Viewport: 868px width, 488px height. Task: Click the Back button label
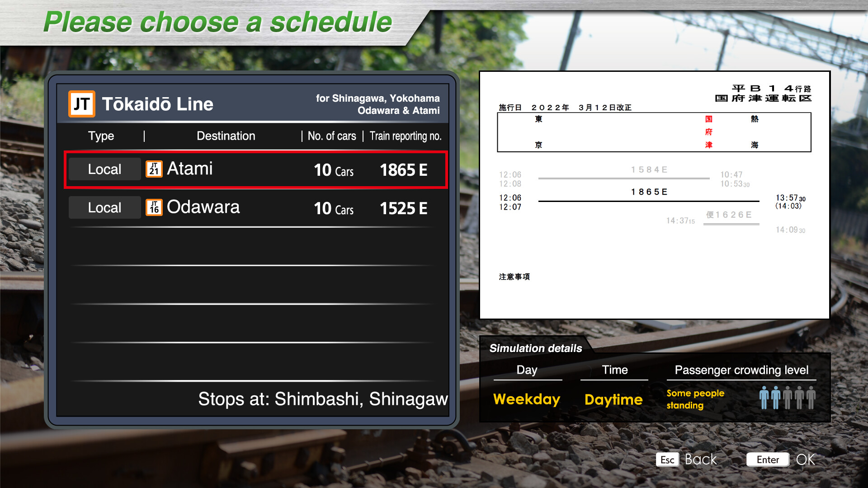click(700, 460)
